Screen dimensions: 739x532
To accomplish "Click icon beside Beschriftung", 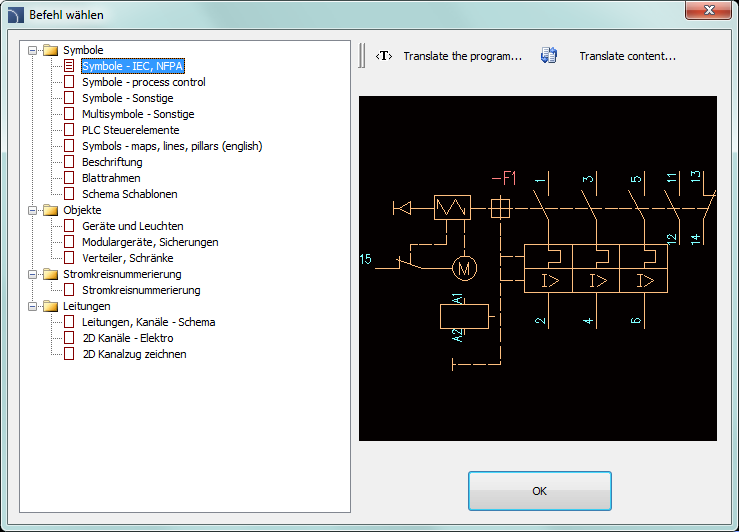I will point(69,162).
